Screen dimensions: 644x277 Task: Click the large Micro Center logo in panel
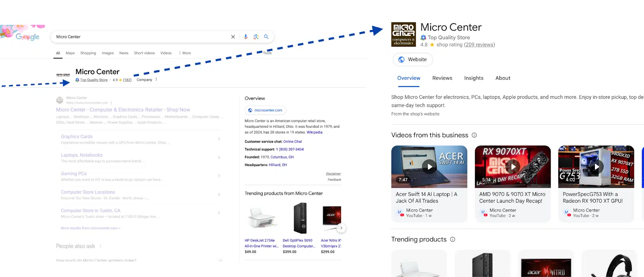(403, 35)
